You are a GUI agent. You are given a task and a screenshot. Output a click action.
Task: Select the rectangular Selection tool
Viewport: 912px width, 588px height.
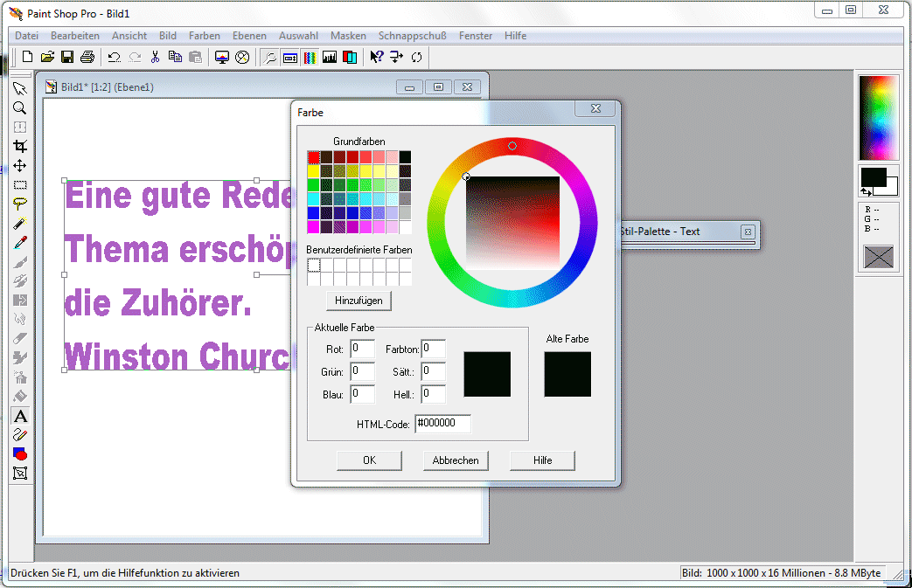20,184
